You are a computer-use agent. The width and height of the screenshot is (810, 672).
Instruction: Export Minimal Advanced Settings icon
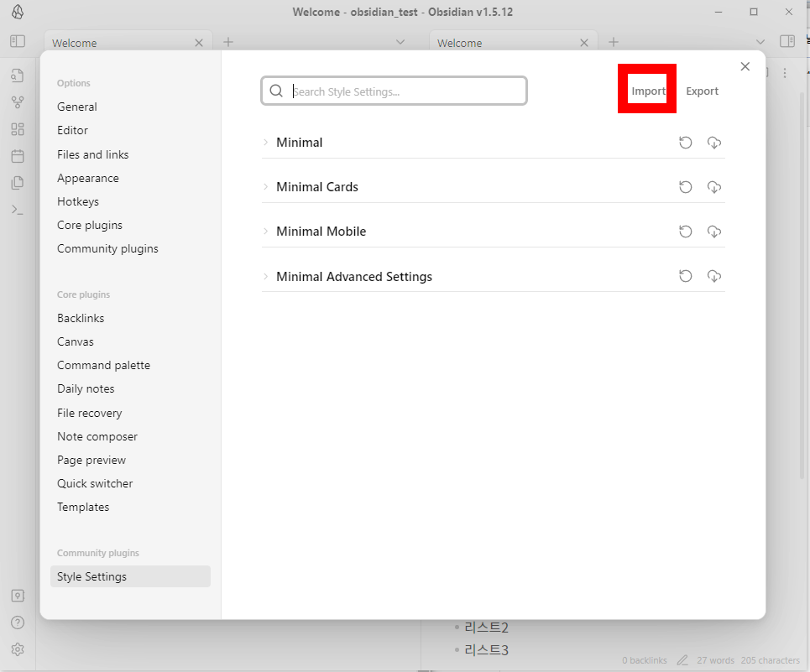tap(714, 276)
